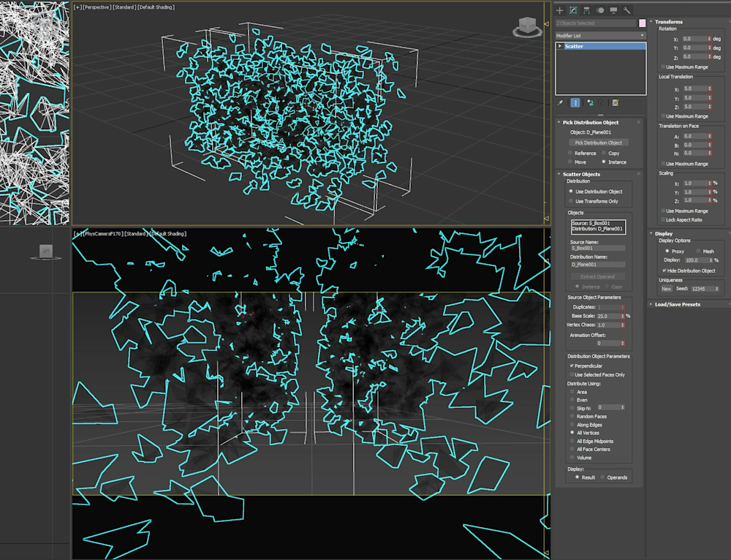This screenshot has width=731, height=560.
Task: Disable the Perpendicular checkbox
Action: (572, 366)
